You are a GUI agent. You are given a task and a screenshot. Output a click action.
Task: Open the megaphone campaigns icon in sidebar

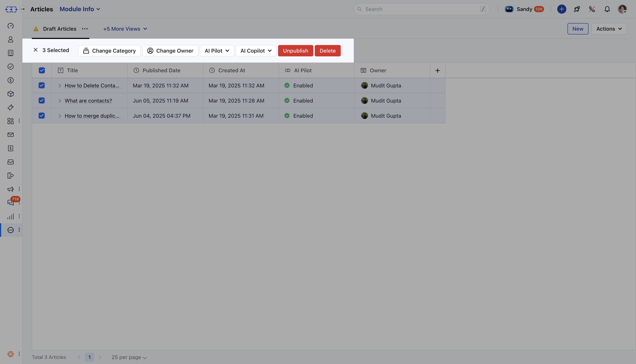click(x=10, y=189)
